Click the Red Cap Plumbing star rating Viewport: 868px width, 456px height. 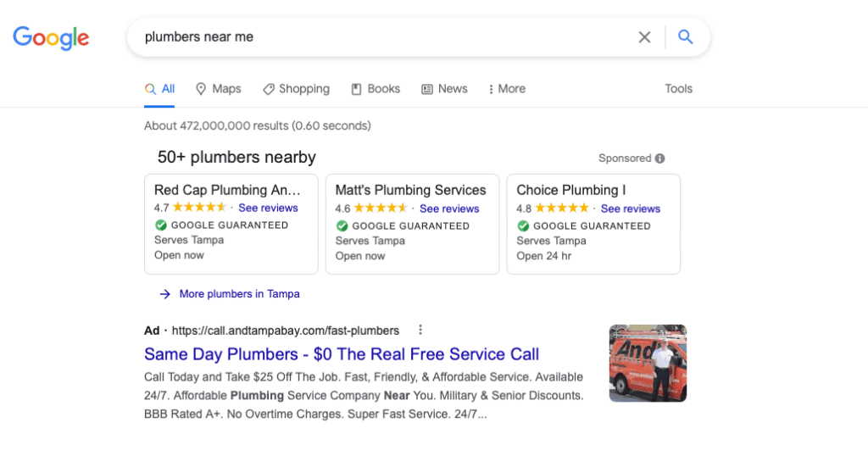(x=199, y=208)
